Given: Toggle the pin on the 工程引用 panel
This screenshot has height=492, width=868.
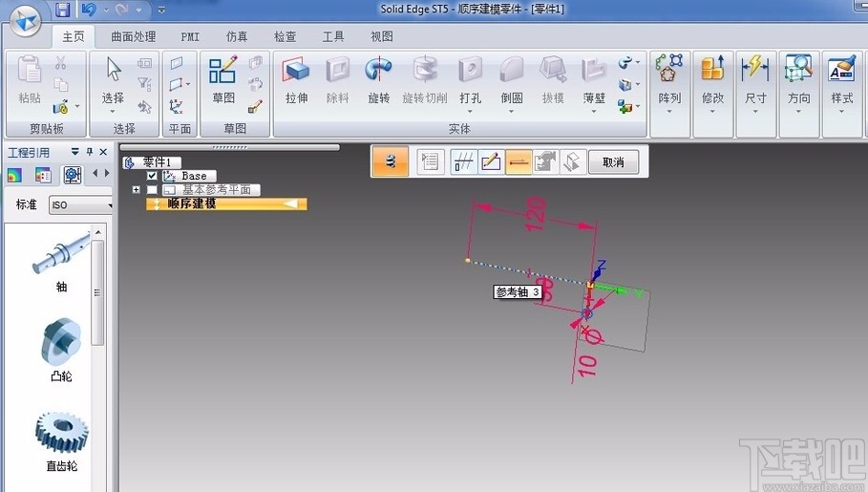Looking at the screenshot, I should [90, 152].
